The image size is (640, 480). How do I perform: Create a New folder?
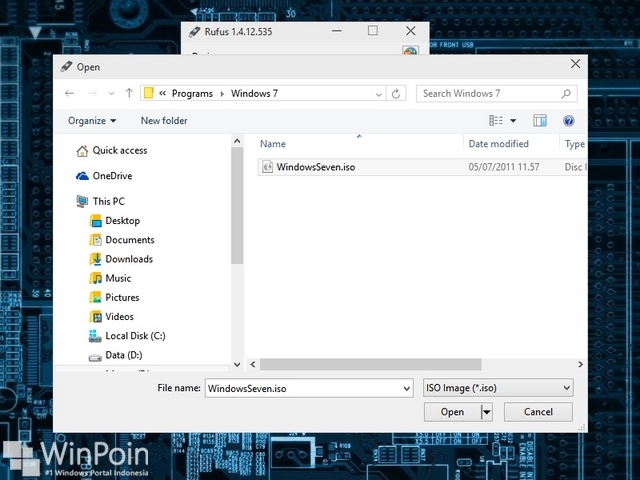coord(164,121)
